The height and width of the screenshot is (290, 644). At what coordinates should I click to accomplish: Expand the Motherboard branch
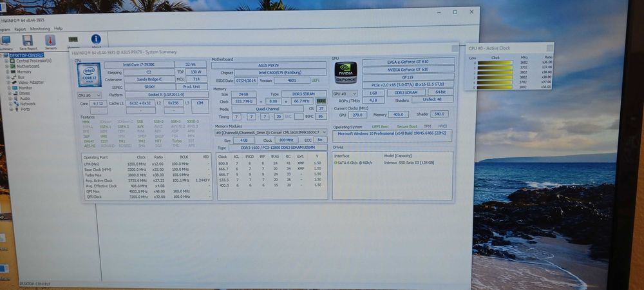click(x=6, y=66)
